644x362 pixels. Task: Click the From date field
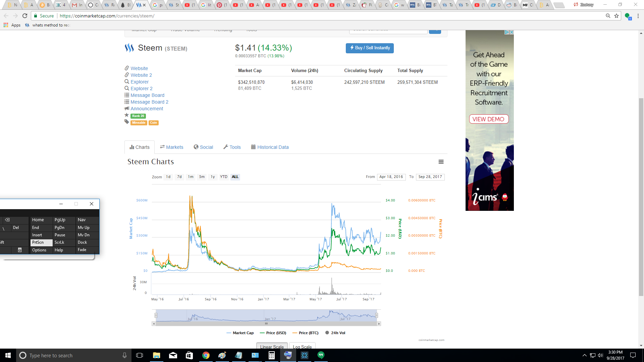391,177
